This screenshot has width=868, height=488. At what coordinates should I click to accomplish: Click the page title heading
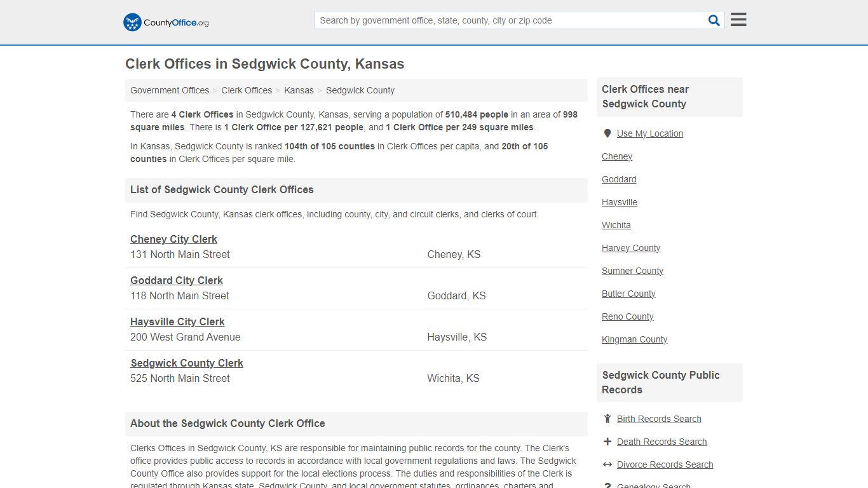tap(264, 64)
